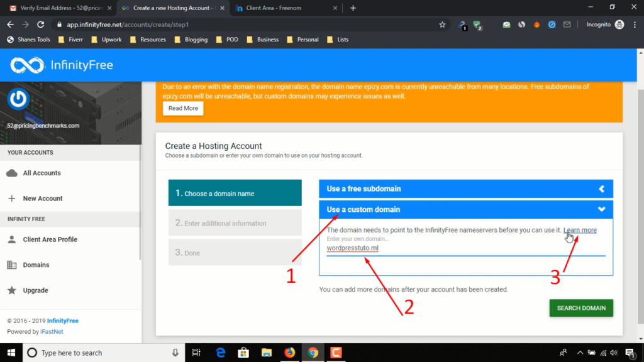Open the POD bookmarks folder
This screenshot has height=362, width=644.
[x=227, y=40]
